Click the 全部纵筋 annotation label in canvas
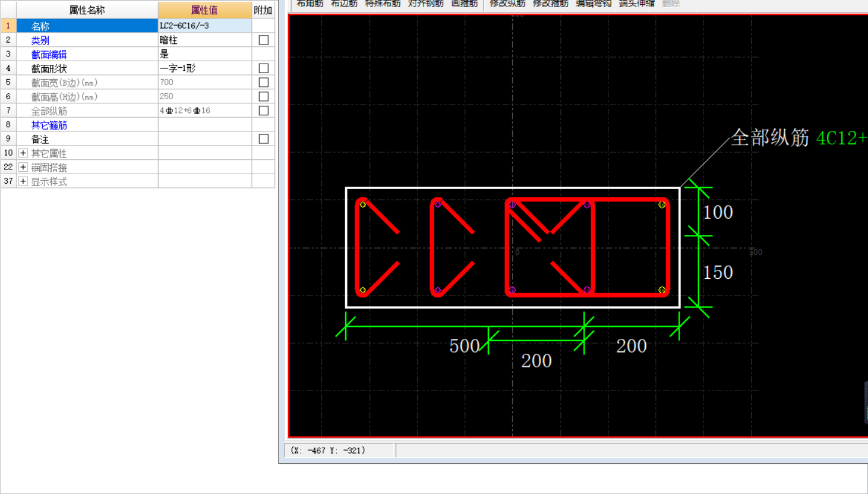The height and width of the screenshot is (494, 868). click(770, 138)
